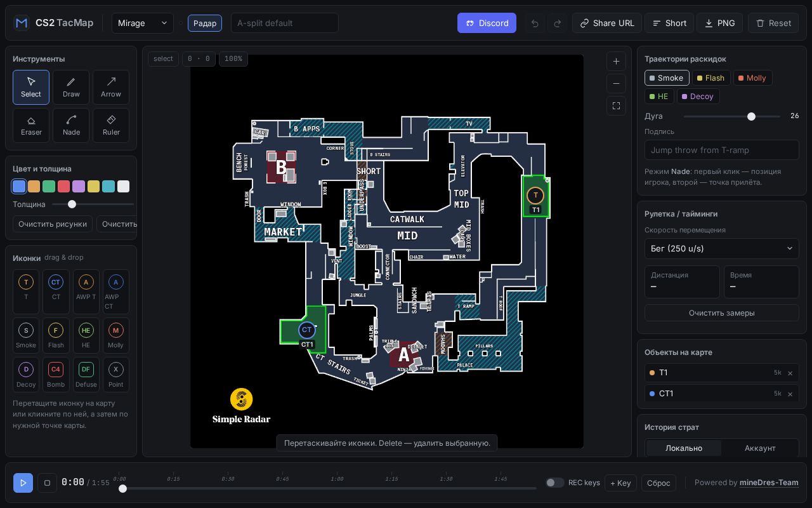Screen dimensions: 812x508
Task: Switch to Аккаунт history tab
Action: pos(760,448)
